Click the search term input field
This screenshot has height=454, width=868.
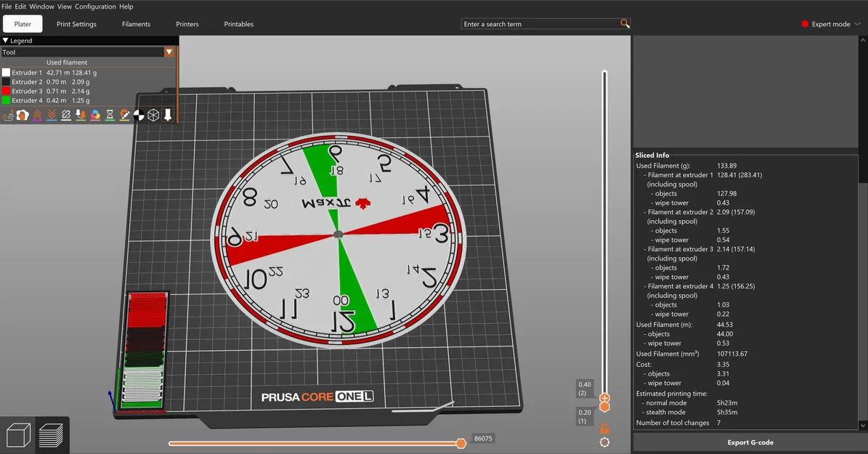tap(540, 24)
